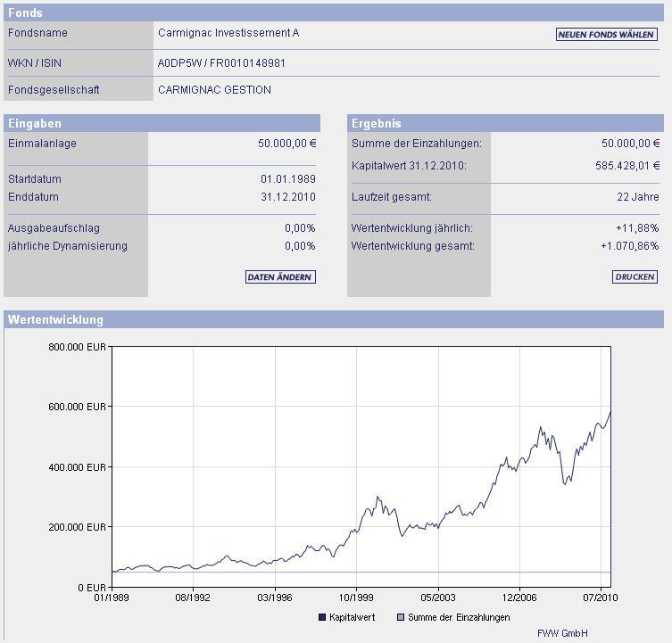Click the Summe der Einzahlungen legend text
Image resolution: width=672 pixels, height=643 pixels.
[459, 617]
